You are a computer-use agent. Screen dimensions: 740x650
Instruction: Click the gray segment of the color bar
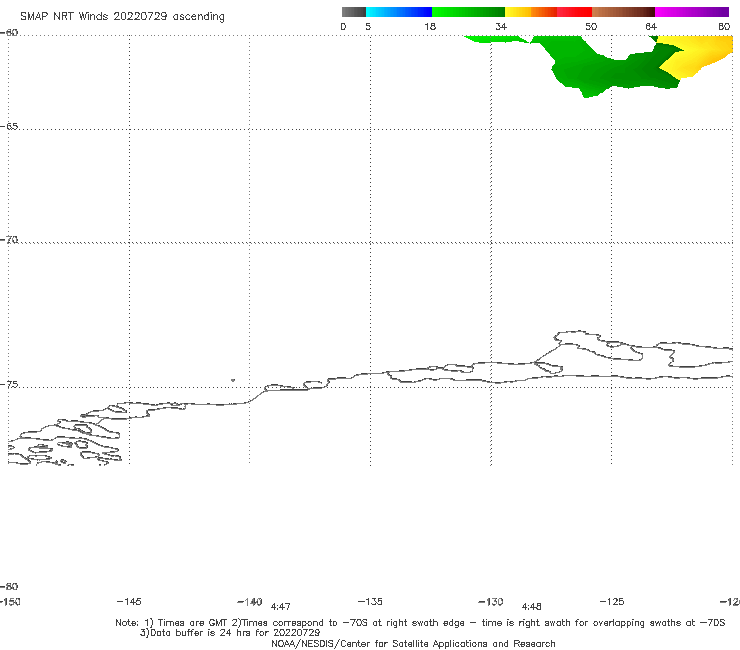[x=353, y=12]
